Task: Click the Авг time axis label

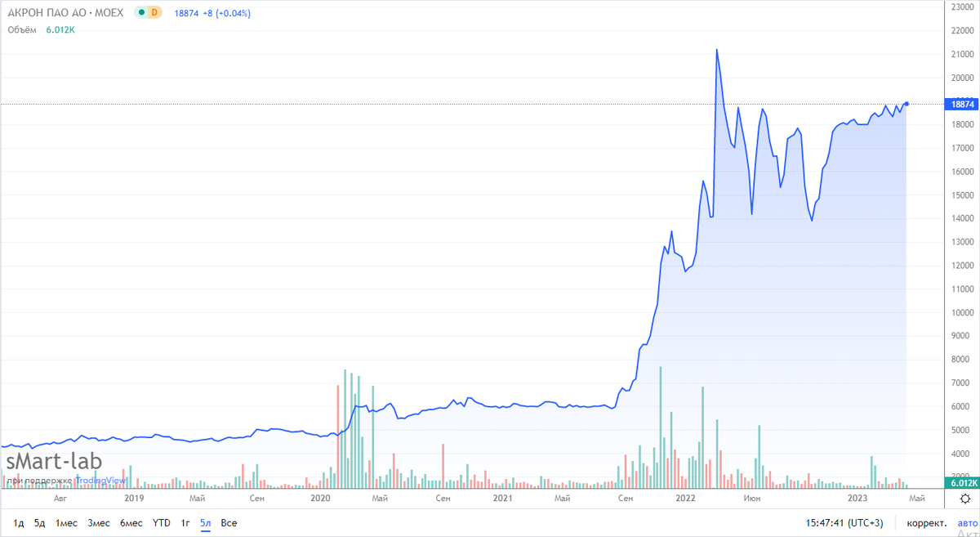Action: pos(61,498)
